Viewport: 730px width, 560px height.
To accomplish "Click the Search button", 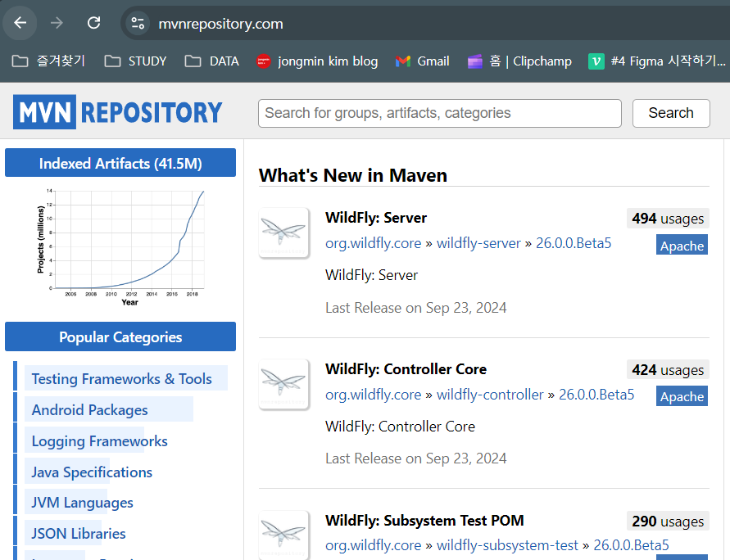I will click(x=671, y=113).
